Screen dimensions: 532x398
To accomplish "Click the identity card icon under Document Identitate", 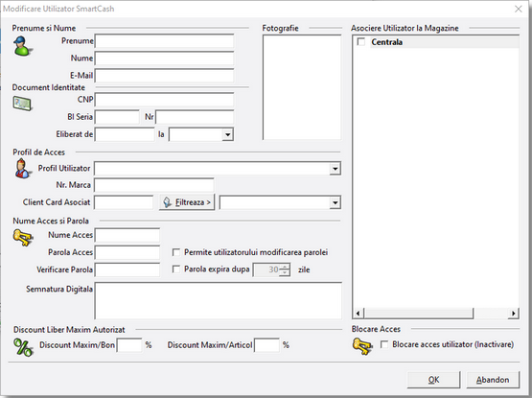I will coord(22,104).
